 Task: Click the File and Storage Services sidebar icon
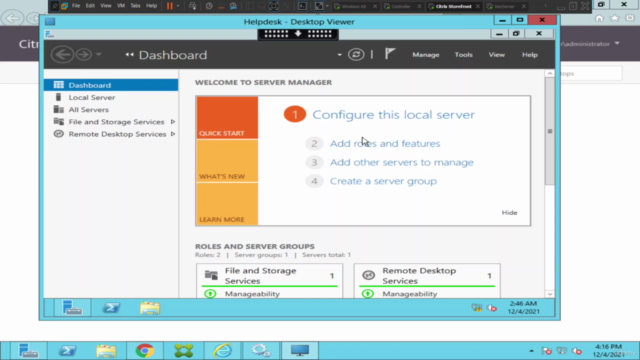point(59,122)
